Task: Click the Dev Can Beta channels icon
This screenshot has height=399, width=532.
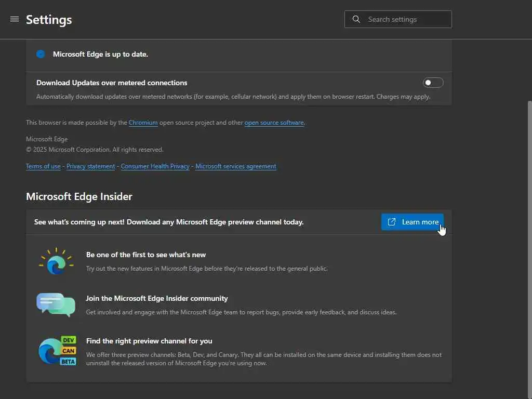Action: (57, 351)
